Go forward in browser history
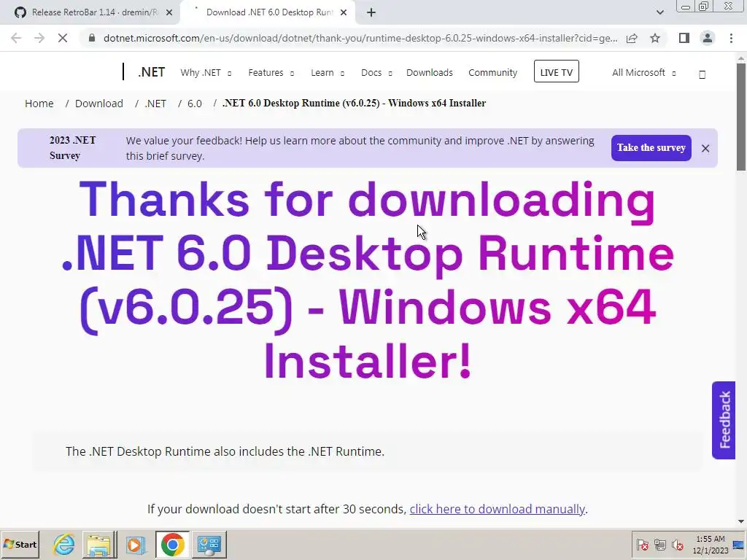747x560 pixels. pos(39,38)
